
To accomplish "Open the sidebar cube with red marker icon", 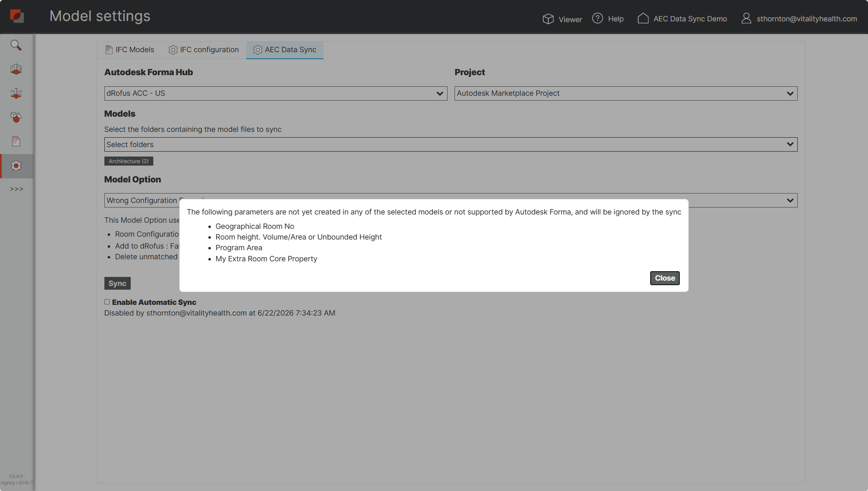I will (x=16, y=118).
